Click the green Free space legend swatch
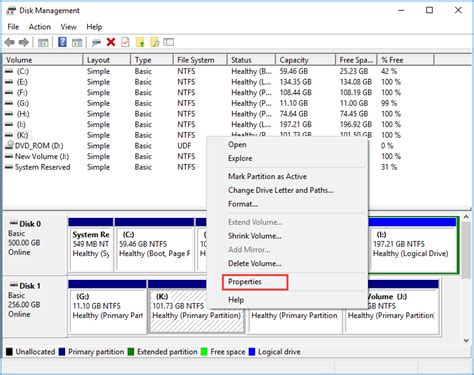Screen dimensions: 474x375 click(x=204, y=352)
